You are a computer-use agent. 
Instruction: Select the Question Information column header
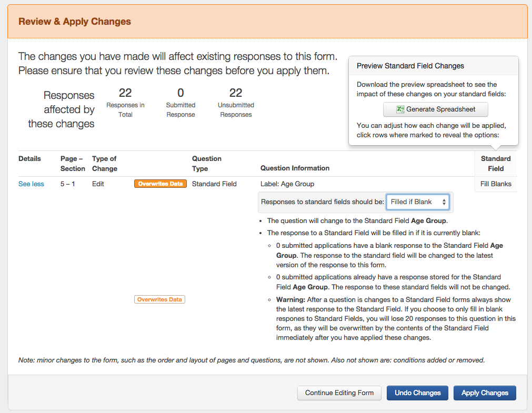pos(295,168)
